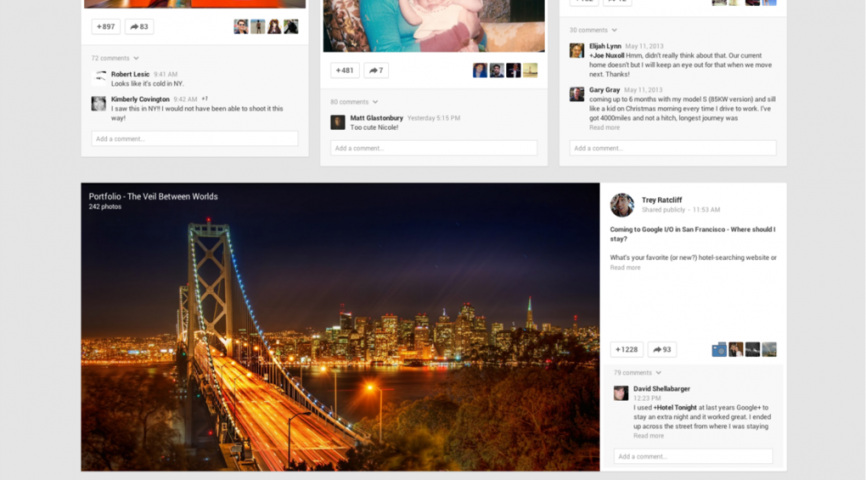Screen dimensions: 866x480
Task: Open Trey Ratcliff's profile avatar
Action: pos(622,205)
